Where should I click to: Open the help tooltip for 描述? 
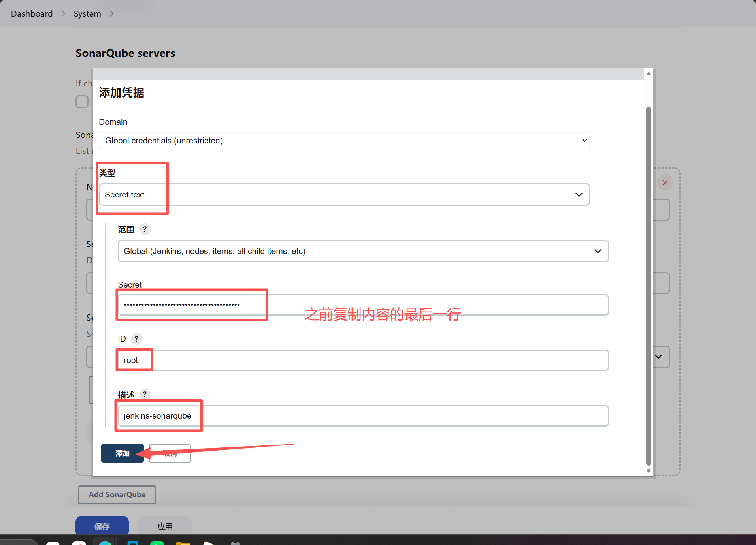pos(145,394)
